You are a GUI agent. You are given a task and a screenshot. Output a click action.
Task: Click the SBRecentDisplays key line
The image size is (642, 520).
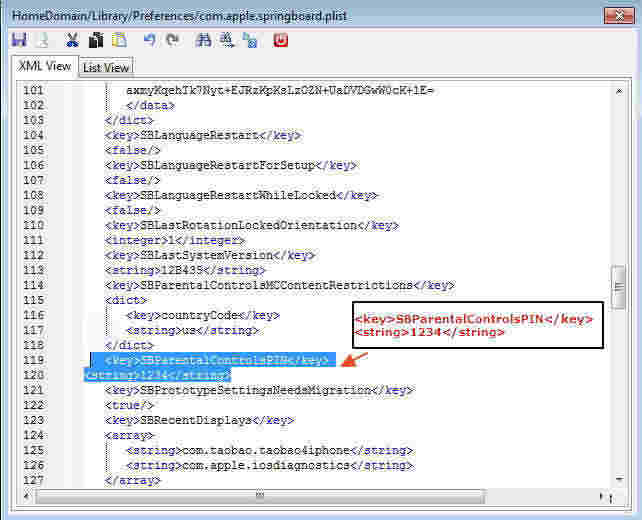(199, 421)
